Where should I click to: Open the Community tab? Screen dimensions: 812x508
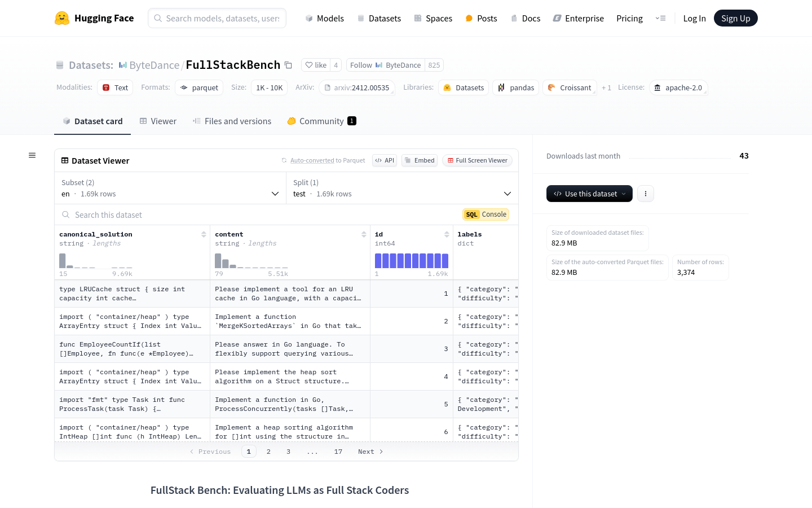pos(321,121)
